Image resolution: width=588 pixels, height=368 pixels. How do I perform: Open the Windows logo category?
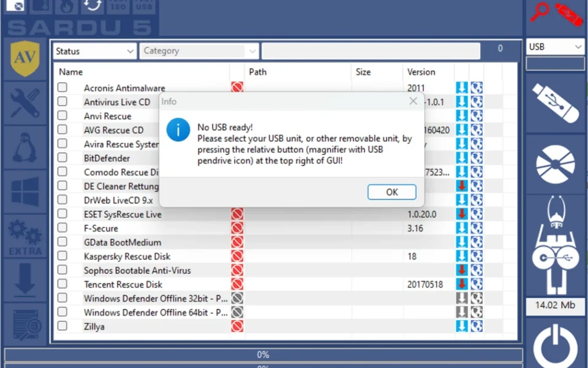tap(24, 192)
